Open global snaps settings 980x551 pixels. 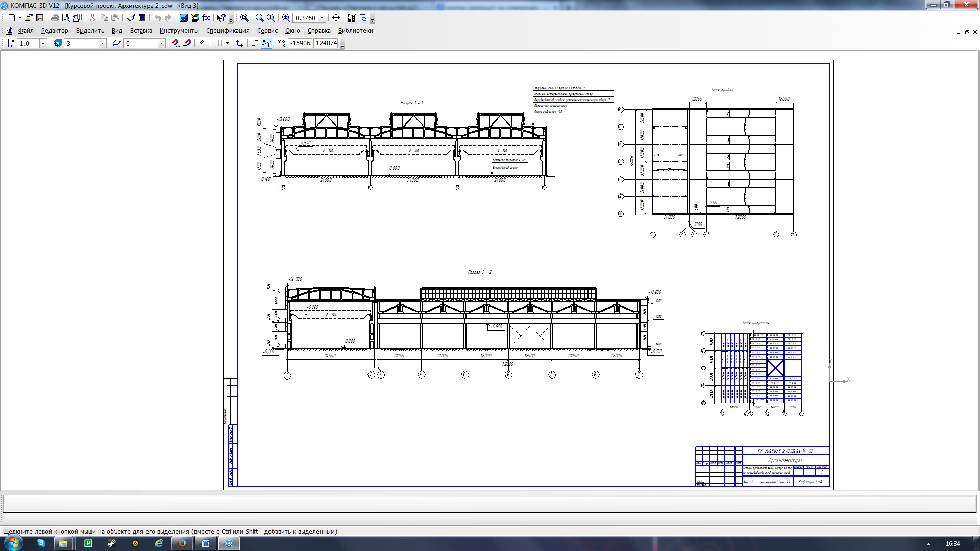tap(176, 44)
